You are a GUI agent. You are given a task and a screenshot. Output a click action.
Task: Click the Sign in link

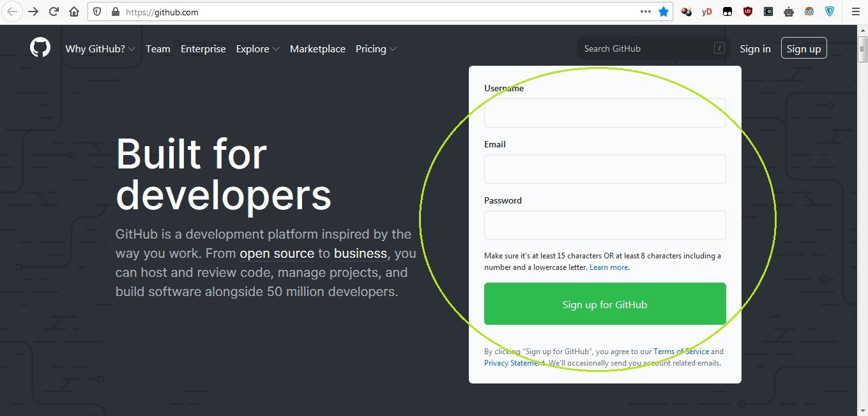tap(755, 48)
